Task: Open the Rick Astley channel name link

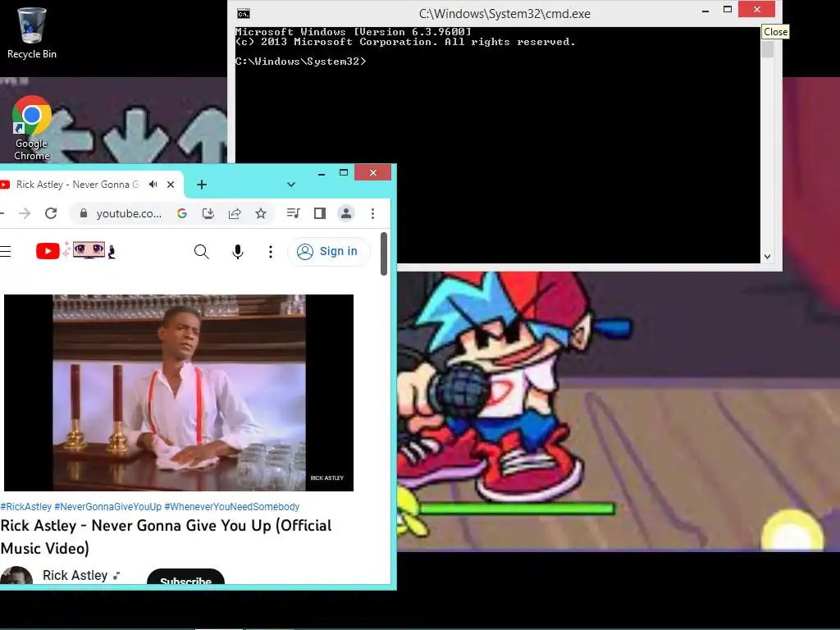Action: pos(75,575)
